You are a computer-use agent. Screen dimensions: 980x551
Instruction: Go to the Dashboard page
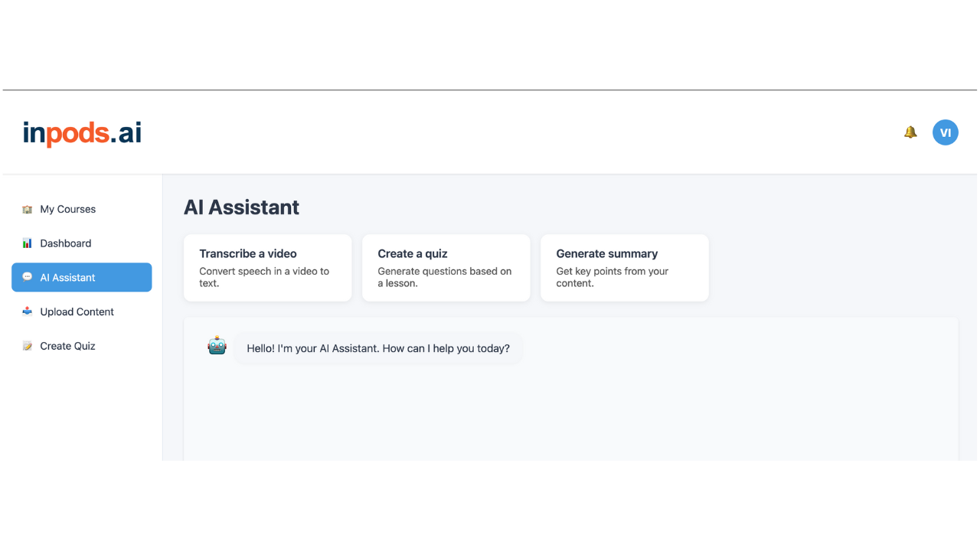point(82,243)
